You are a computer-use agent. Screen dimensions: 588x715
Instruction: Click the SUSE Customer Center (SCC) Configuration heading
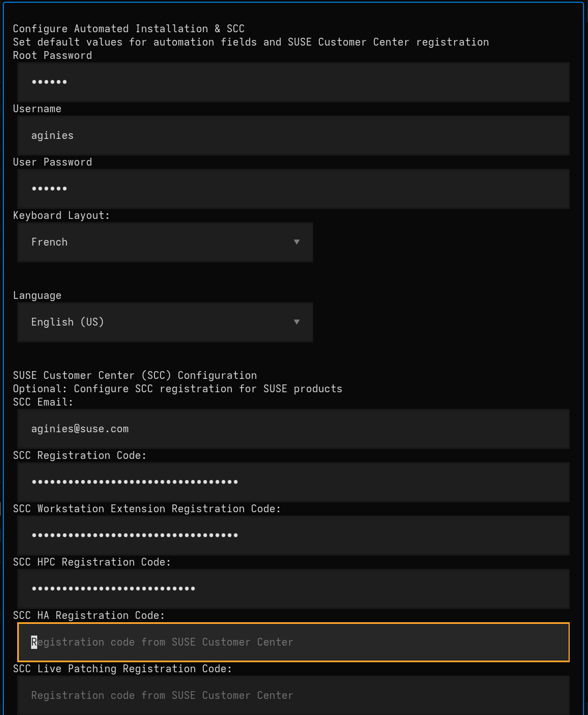tap(134, 375)
